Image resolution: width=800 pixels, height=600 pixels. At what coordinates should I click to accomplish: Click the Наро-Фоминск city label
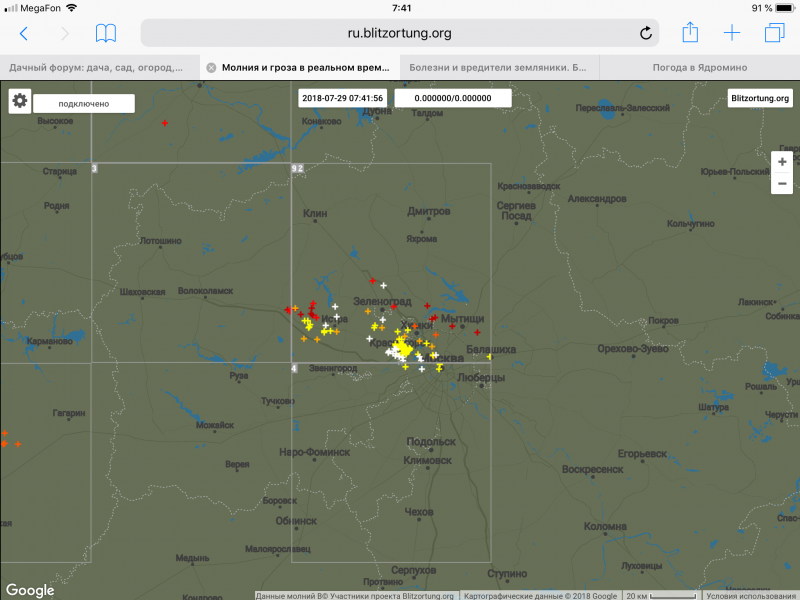point(314,452)
